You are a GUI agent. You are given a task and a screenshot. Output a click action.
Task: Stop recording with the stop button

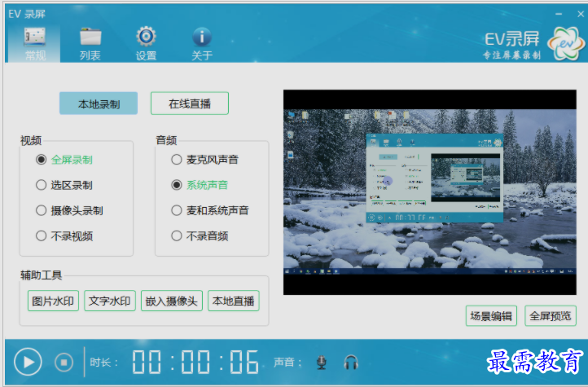(x=64, y=363)
